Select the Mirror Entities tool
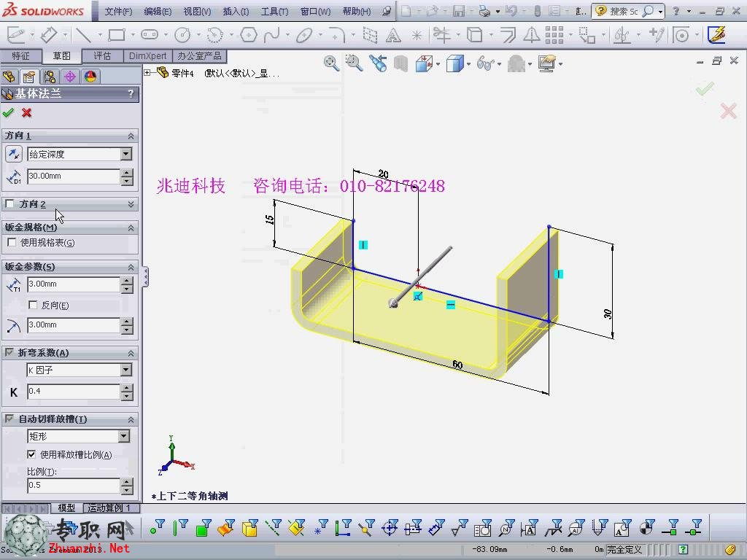 [x=532, y=35]
